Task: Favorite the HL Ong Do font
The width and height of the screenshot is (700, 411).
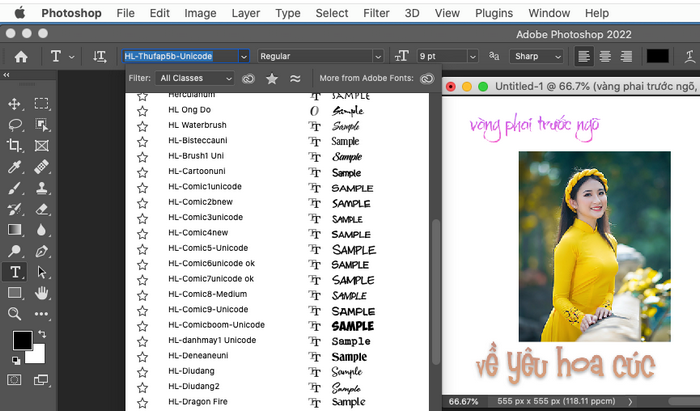Action: (142, 111)
